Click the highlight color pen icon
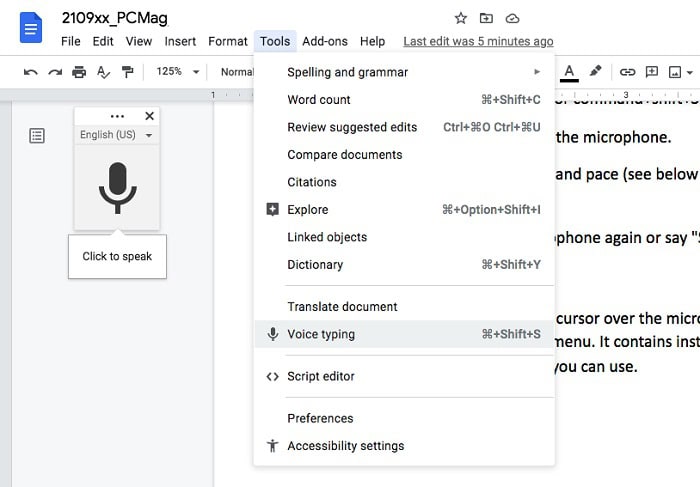This screenshot has height=487, width=700. coord(596,72)
